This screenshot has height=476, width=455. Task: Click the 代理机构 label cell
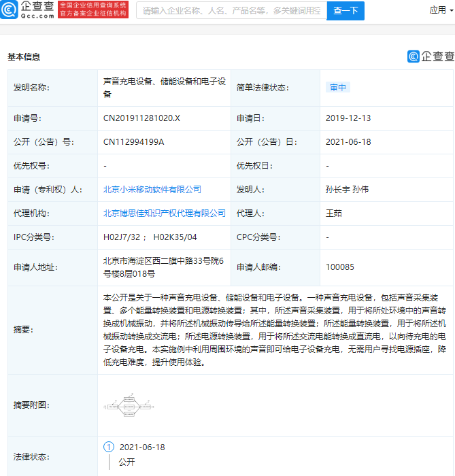click(x=52, y=214)
